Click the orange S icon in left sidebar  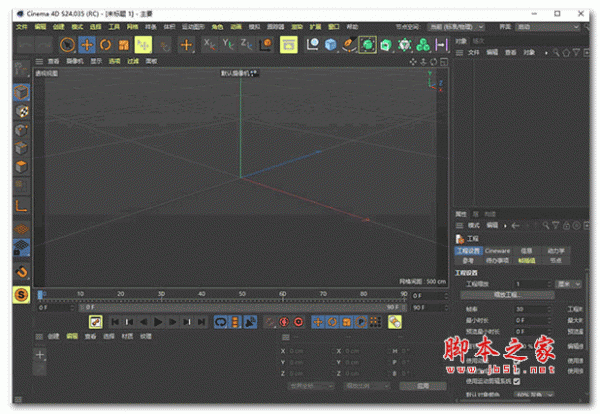tap(21, 293)
